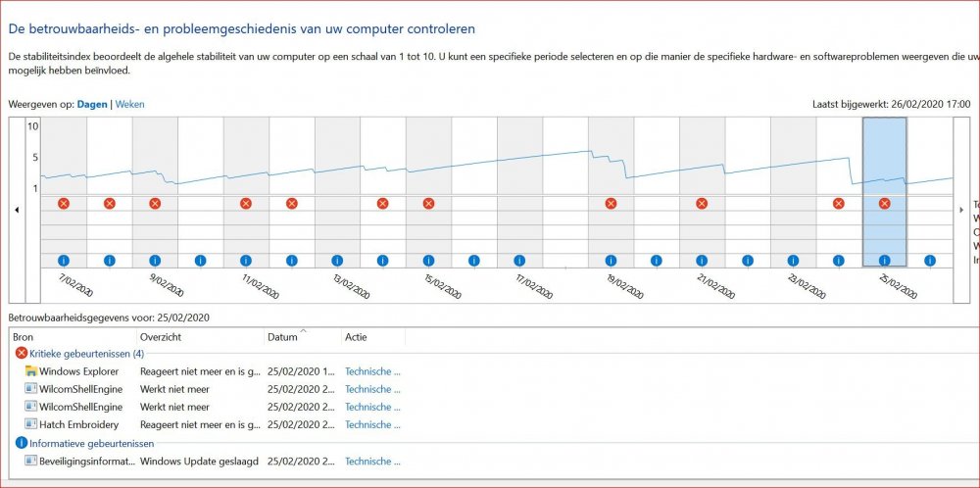Screen dimensions: 980x488
Task: Sort the list by the Overzicht column
Action: click(200, 337)
